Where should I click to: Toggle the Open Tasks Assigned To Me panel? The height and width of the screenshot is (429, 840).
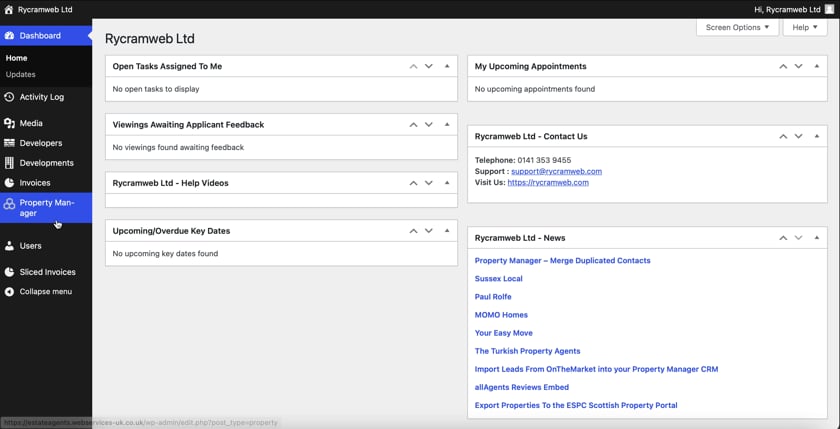point(447,67)
